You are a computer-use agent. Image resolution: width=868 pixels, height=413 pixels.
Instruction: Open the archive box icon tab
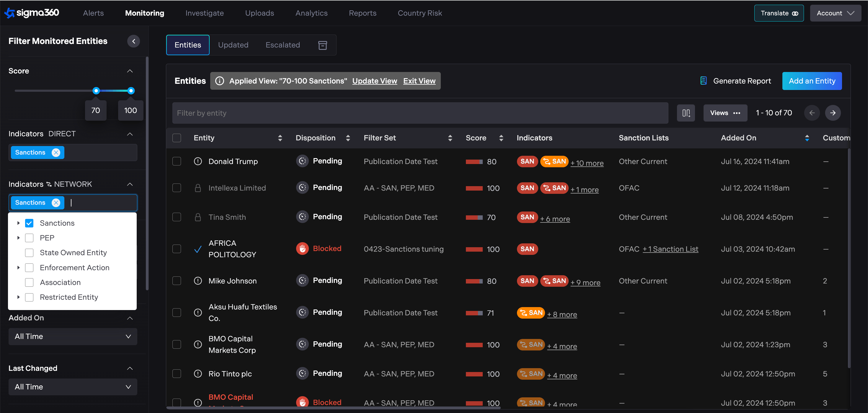click(x=322, y=45)
